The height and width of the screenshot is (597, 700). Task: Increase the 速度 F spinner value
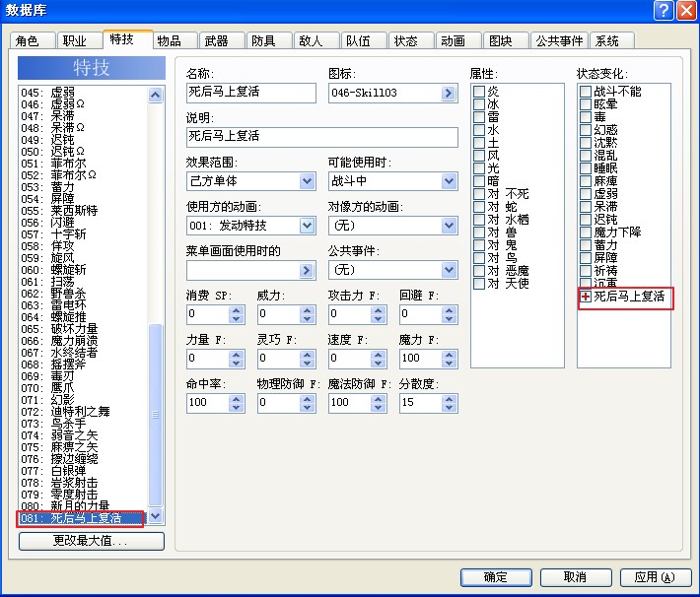point(379,355)
